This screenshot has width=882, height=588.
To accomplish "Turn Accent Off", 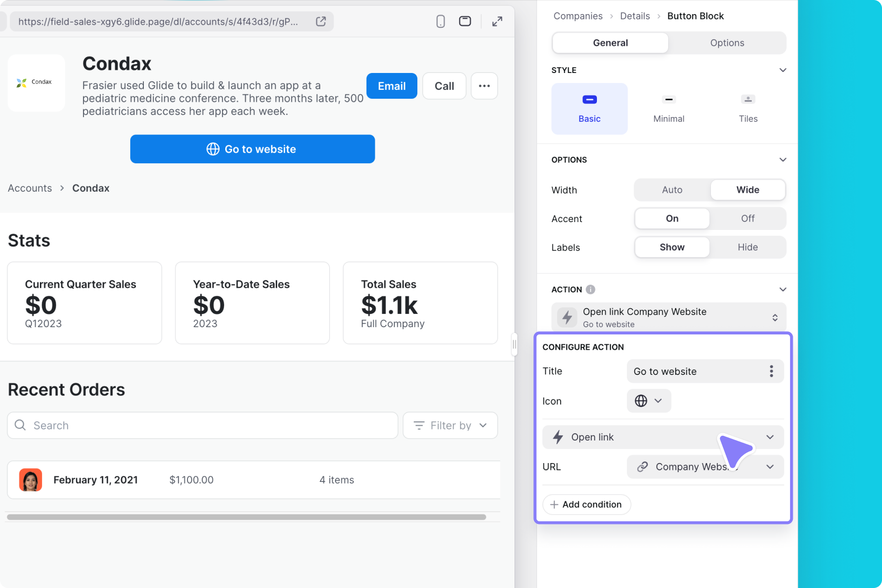I will tap(748, 218).
